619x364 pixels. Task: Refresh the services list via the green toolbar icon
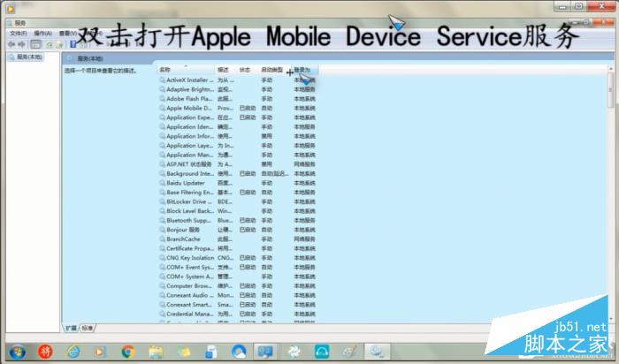tap(50, 45)
